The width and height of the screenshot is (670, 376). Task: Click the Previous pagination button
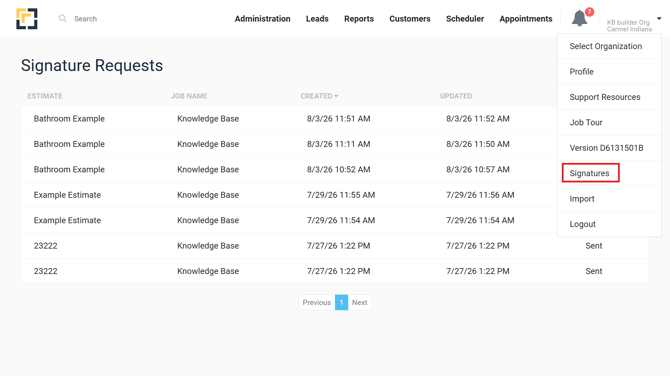click(x=317, y=303)
